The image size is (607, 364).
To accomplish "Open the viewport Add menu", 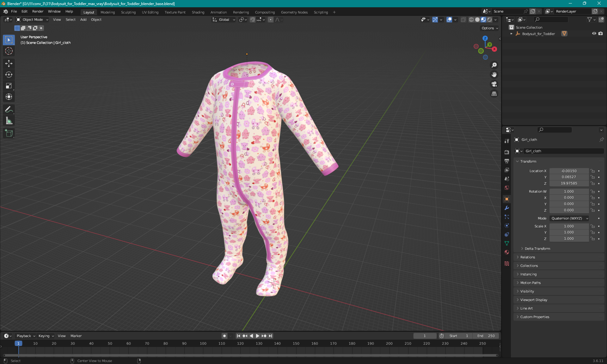I will [83, 20].
